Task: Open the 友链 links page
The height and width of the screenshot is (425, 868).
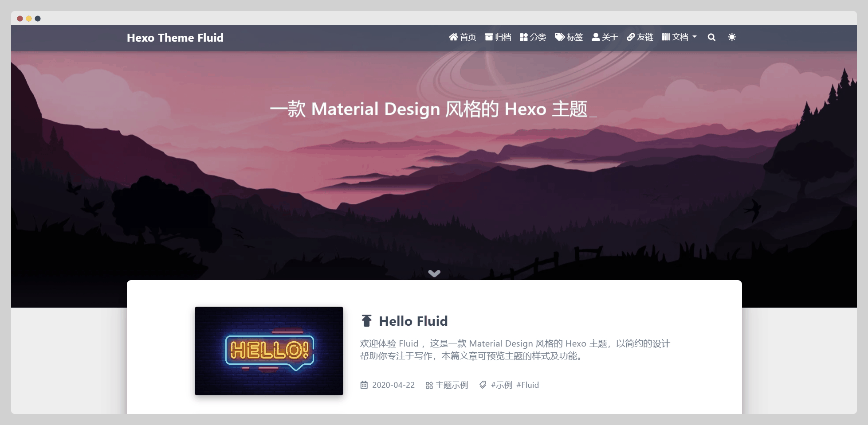Action: [640, 37]
